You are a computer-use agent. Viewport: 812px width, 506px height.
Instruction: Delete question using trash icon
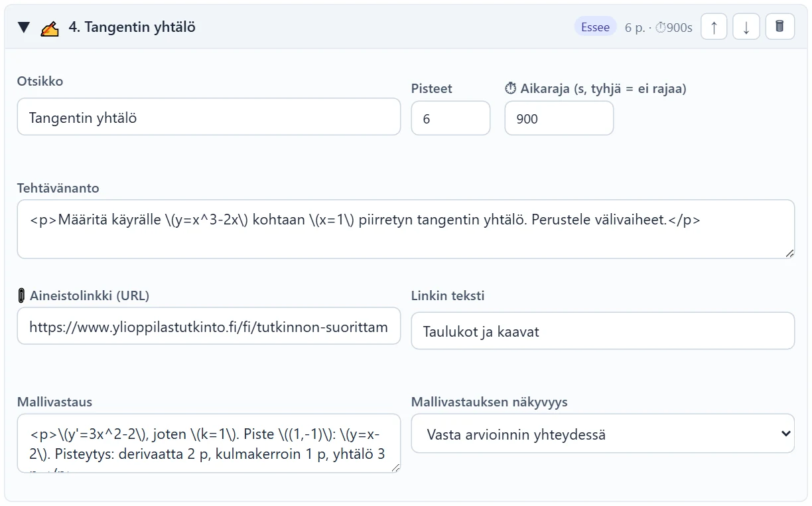point(780,27)
